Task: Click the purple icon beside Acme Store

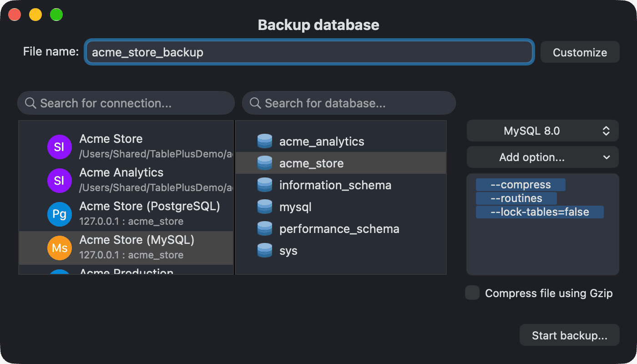Action: point(60,147)
